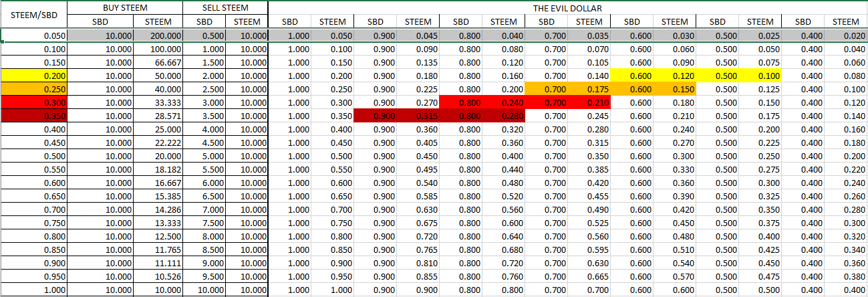Select the 0.035 cell in the top row
The width and height of the screenshot is (868, 297).
tap(589, 35)
